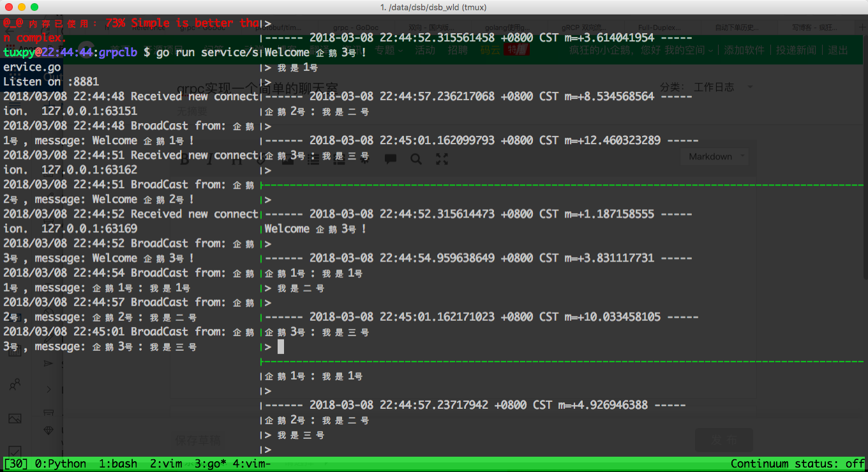Viewport: 868px width, 472px height.
Task: Click the Listen on :8881 line
Action: (x=51, y=82)
